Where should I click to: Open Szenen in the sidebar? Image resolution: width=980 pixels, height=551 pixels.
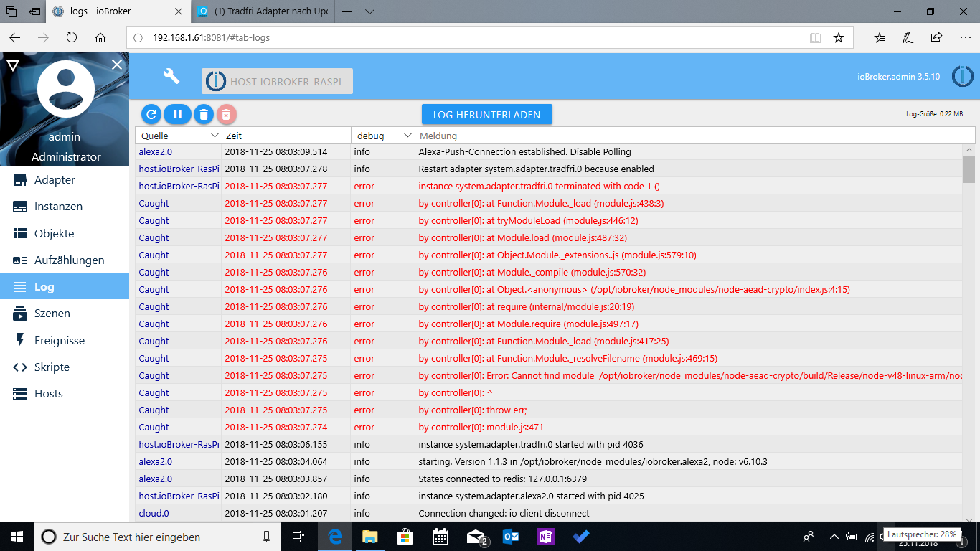(x=65, y=314)
